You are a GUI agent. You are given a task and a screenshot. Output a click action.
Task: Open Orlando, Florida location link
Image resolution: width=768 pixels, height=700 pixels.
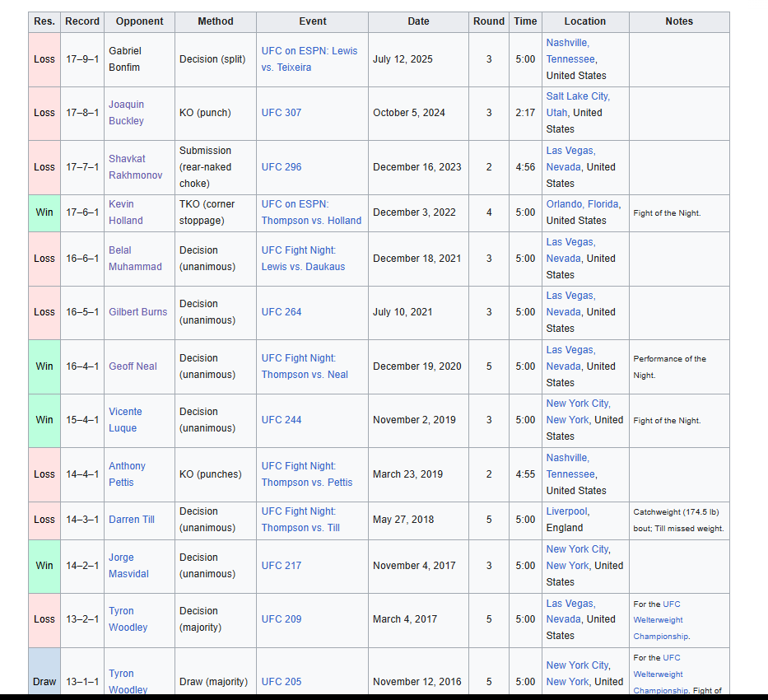pos(584,204)
